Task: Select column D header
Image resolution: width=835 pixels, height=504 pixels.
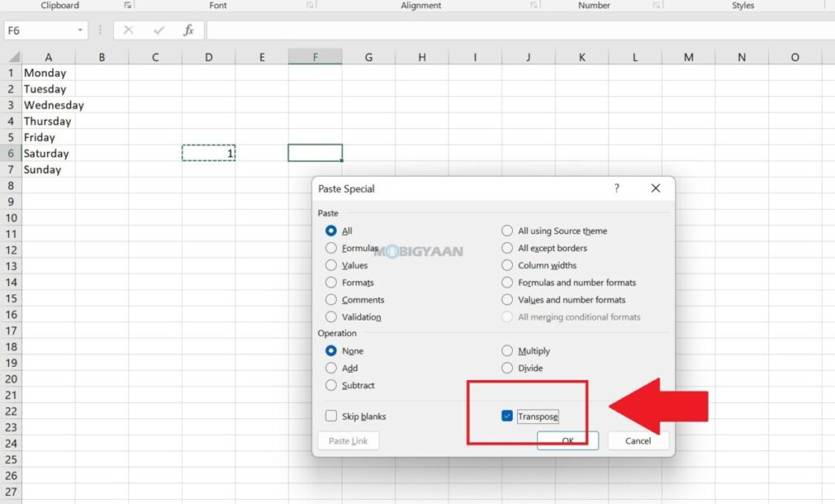Action: 209,57
